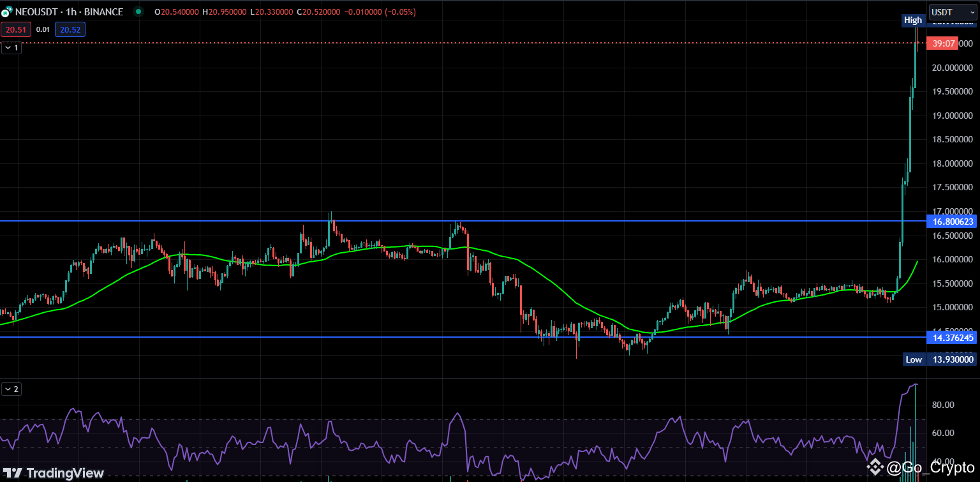Click the green market status dot

tap(138, 11)
